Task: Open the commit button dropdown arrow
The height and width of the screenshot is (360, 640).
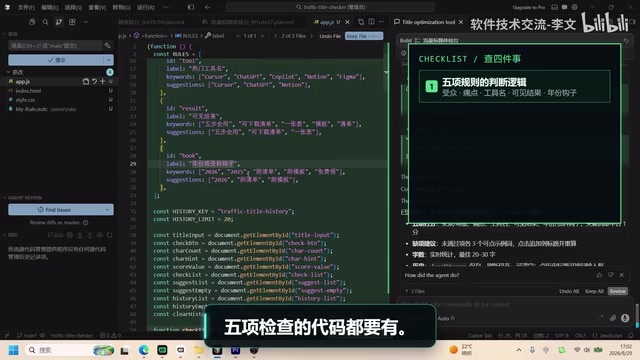Action: tap(109, 60)
